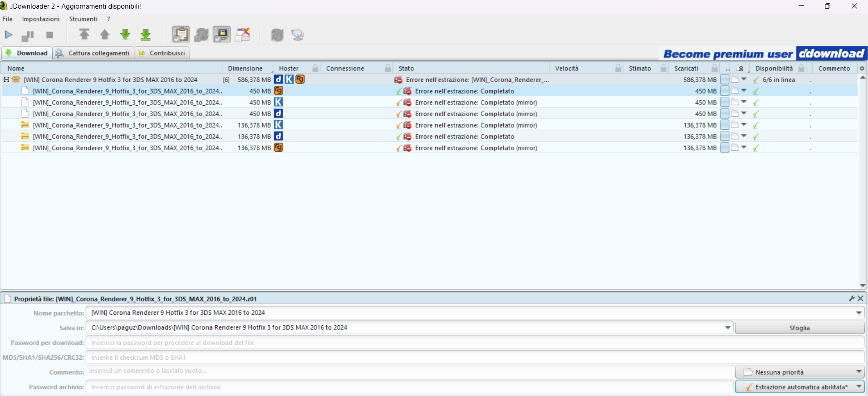Image resolution: width=868 pixels, height=396 pixels.
Task: Expand the Salva in path dropdown
Action: [x=728, y=327]
